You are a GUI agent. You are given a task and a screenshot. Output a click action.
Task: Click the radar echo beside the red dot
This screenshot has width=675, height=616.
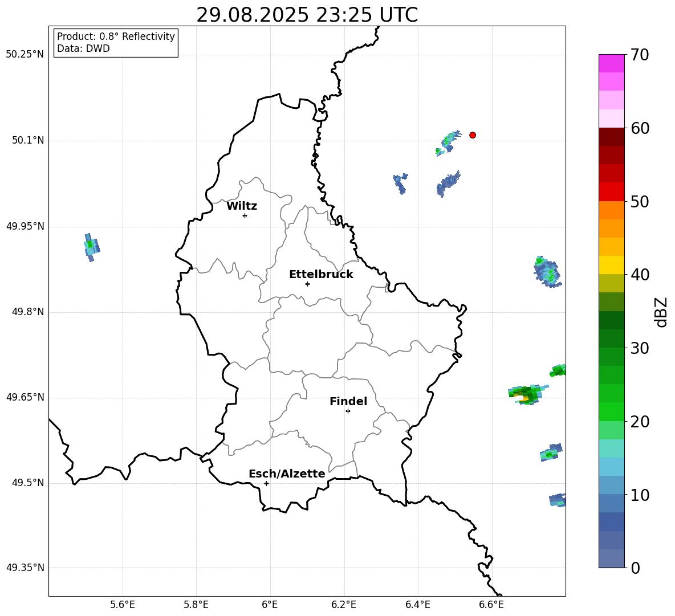click(x=448, y=142)
